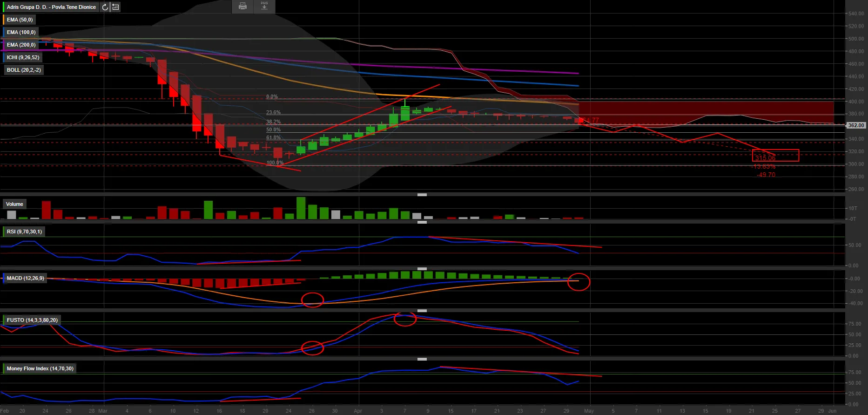Download chart as PNG

pyautogui.click(x=264, y=6)
